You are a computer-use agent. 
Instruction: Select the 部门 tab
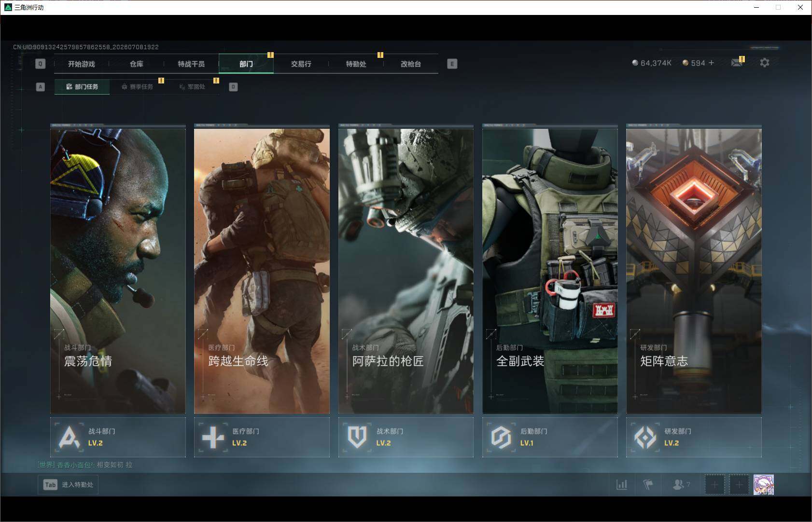pyautogui.click(x=246, y=64)
